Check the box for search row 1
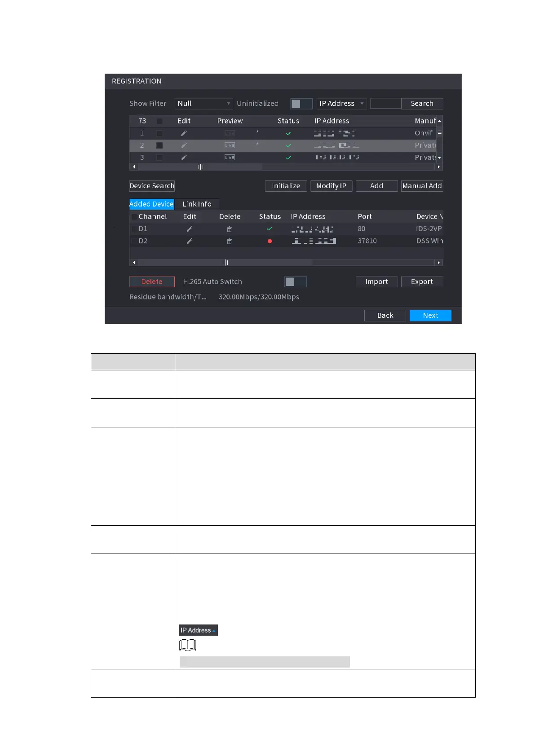The height and width of the screenshot is (756, 535). pos(159,133)
